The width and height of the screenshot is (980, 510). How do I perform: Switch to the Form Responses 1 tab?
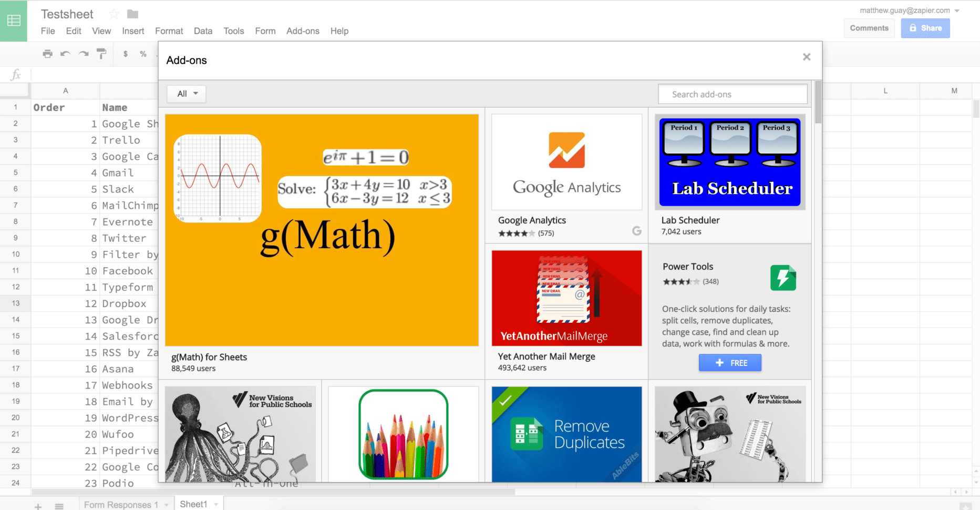click(x=120, y=503)
